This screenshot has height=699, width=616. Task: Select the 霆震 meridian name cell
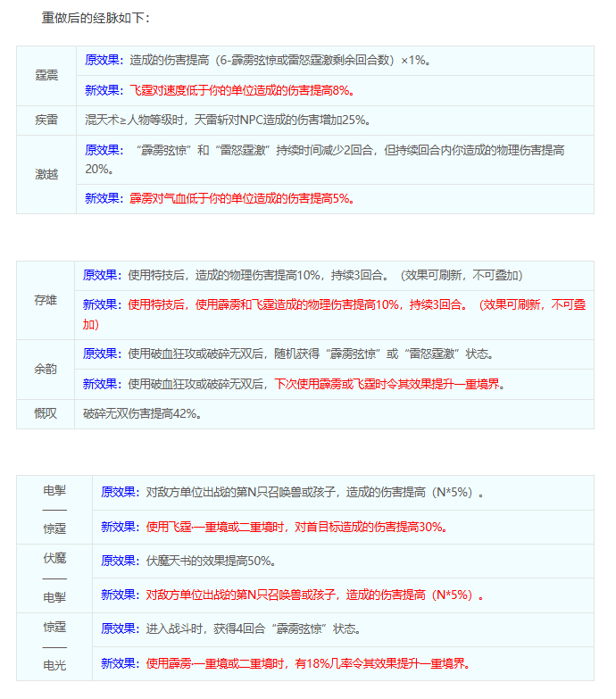coord(46,75)
